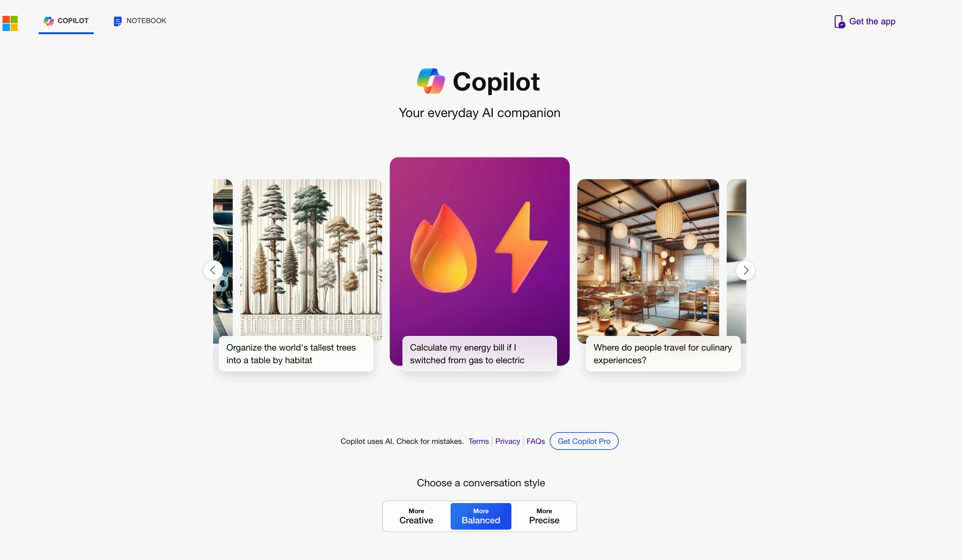The height and width of the screenshot is (560, 962).
Task: Click the Get the app phone icon
Action: tap(839, 21)
